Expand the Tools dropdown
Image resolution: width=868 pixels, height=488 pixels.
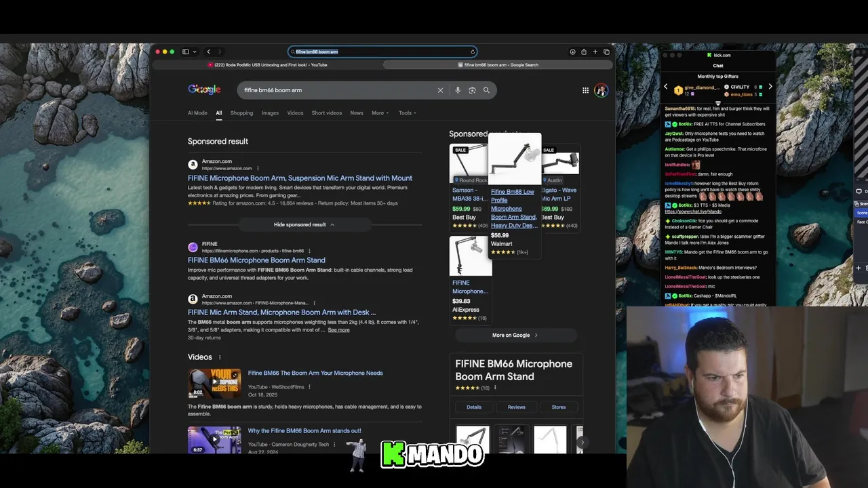pos(408,113)
